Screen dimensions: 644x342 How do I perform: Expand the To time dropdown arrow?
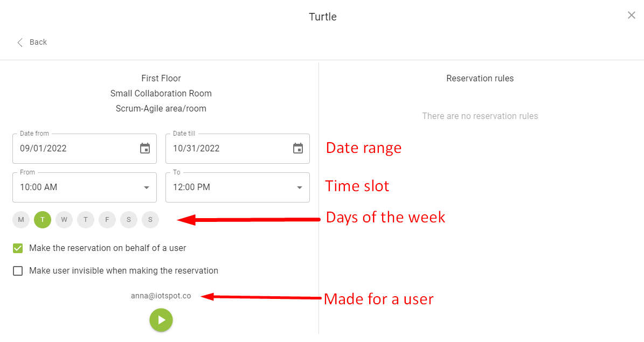(300, 187)
